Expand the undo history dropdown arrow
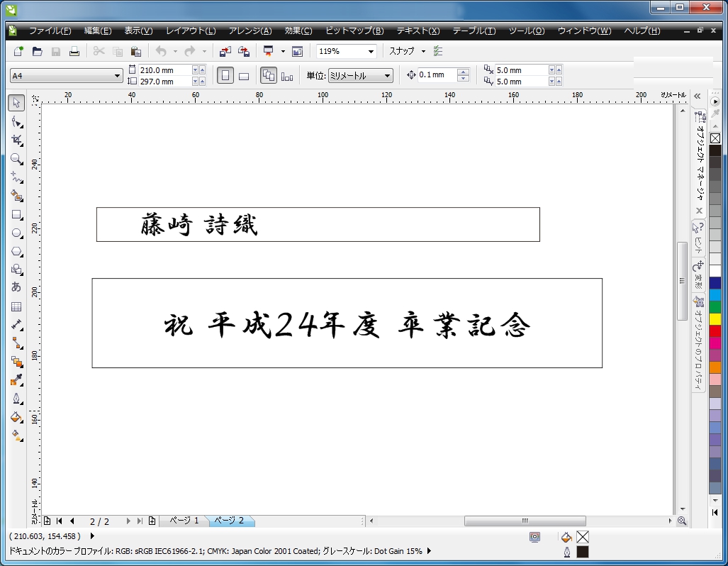This screenshot has width=728, height=566. pyautogui.click(x=175, y=51)
